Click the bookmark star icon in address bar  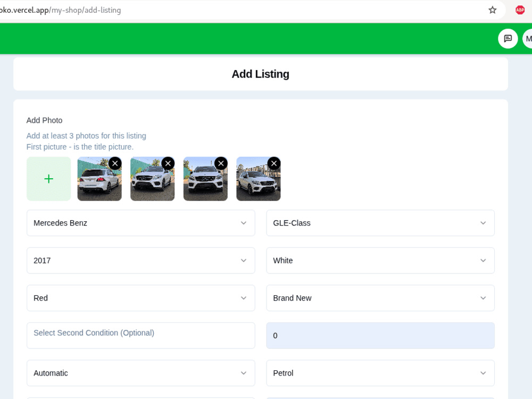(x=492, y=10)
